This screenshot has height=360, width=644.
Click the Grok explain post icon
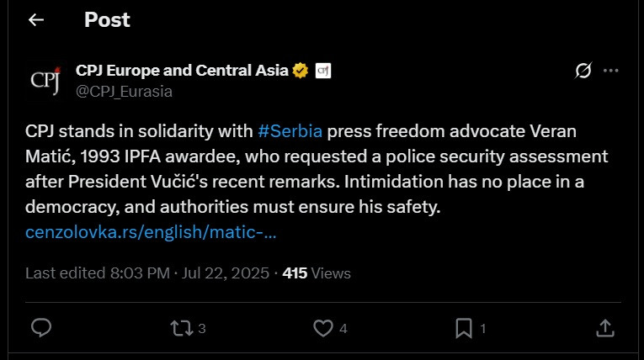click(583, 71)
